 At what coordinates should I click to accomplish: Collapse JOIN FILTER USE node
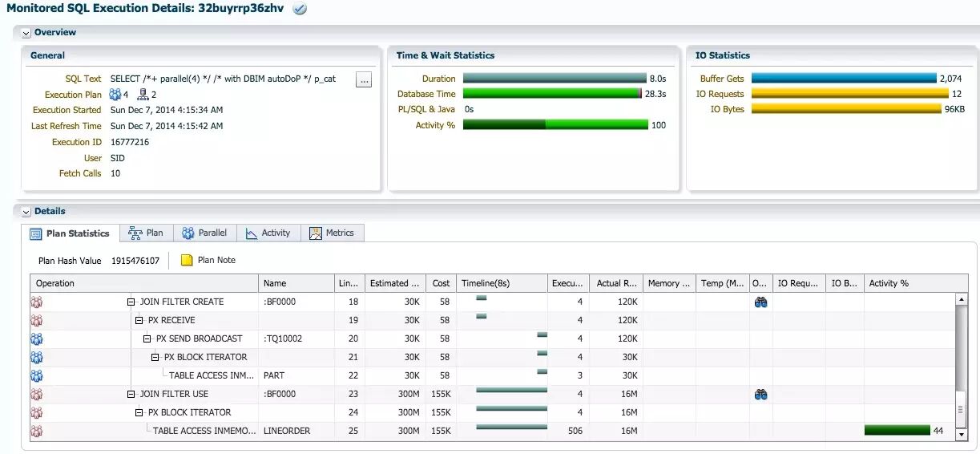pos(131,395)
